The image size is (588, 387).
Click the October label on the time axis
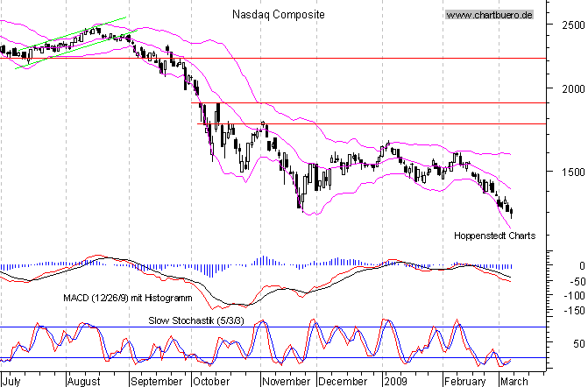pos(211,382)
